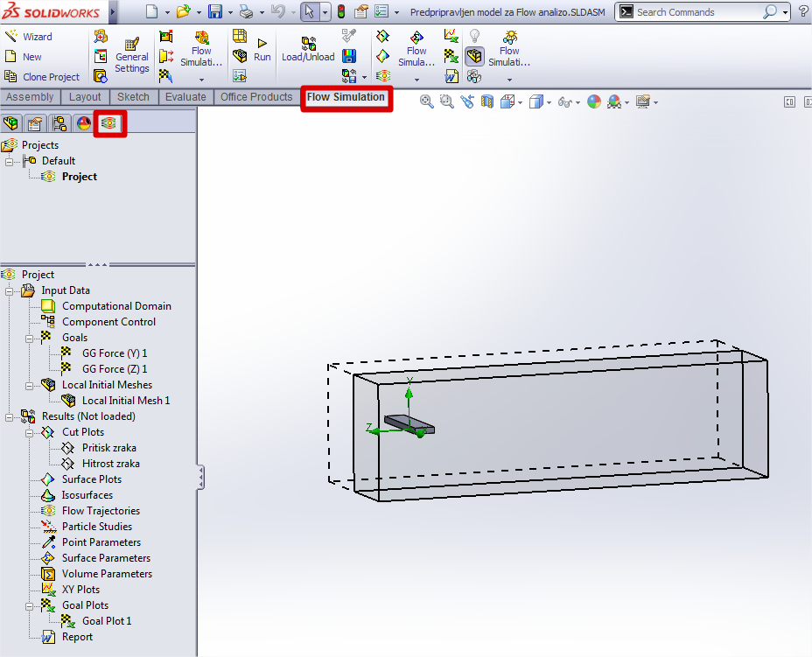Click the Edit Appearance color ball
The height and width of the screenshot is (657, 812).
[594, 101]
